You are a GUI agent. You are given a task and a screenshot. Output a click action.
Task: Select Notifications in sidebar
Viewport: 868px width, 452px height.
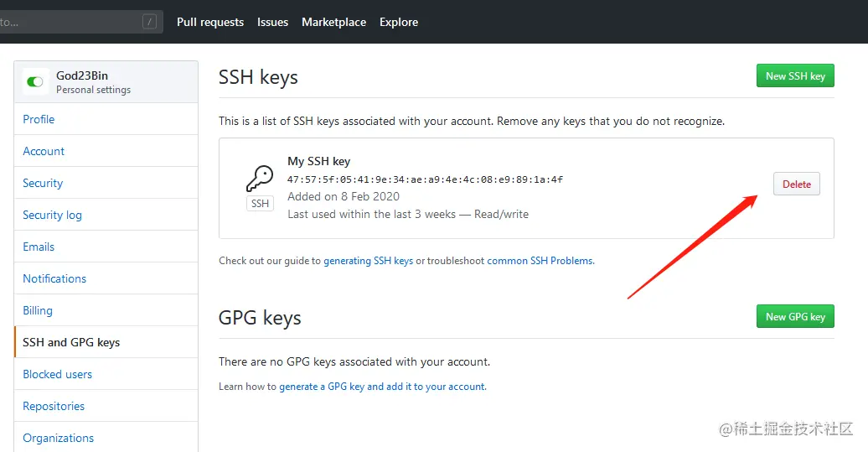(x=54, y=278)
